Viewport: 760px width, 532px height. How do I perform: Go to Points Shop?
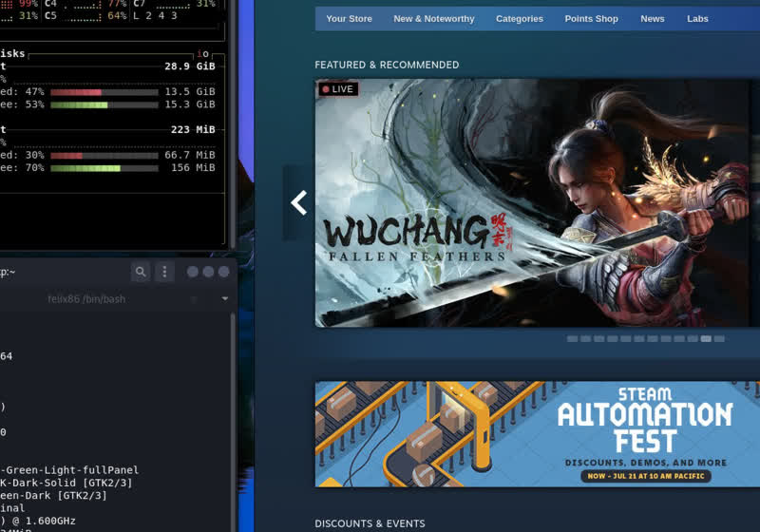591,19
